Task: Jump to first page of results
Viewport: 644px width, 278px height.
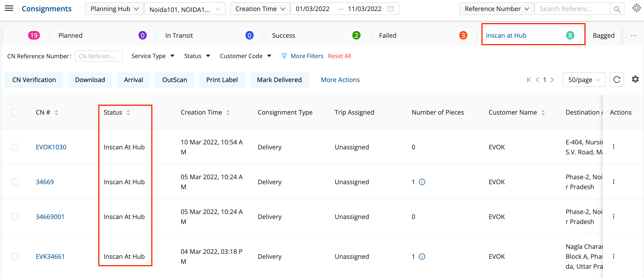Action: pyautogui.click(x=529, y=80)
